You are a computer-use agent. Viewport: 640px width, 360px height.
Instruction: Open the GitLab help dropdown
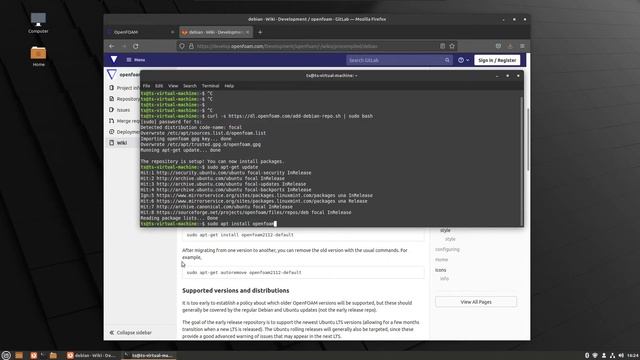point(463,60)
